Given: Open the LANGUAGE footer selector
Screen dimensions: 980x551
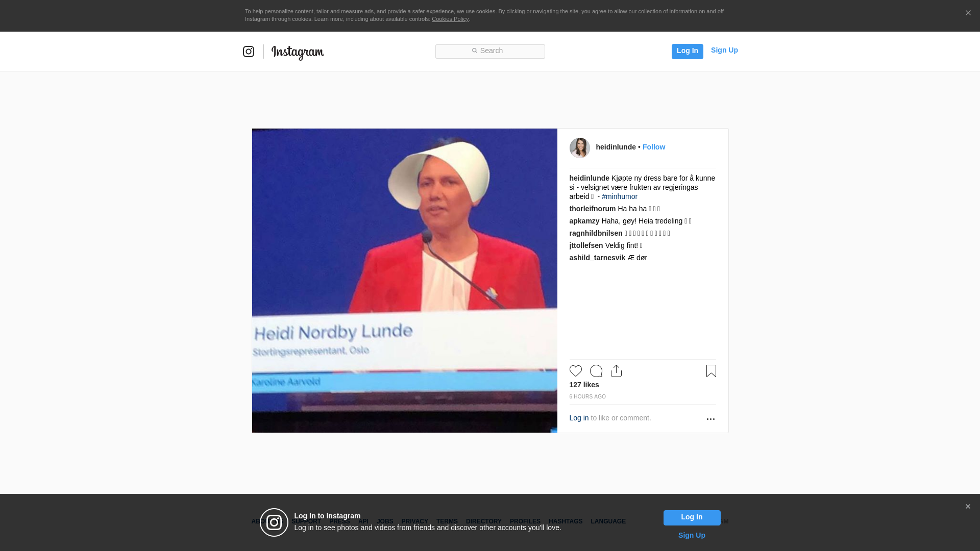Looking at the screenshot, I should click(608, 521).
